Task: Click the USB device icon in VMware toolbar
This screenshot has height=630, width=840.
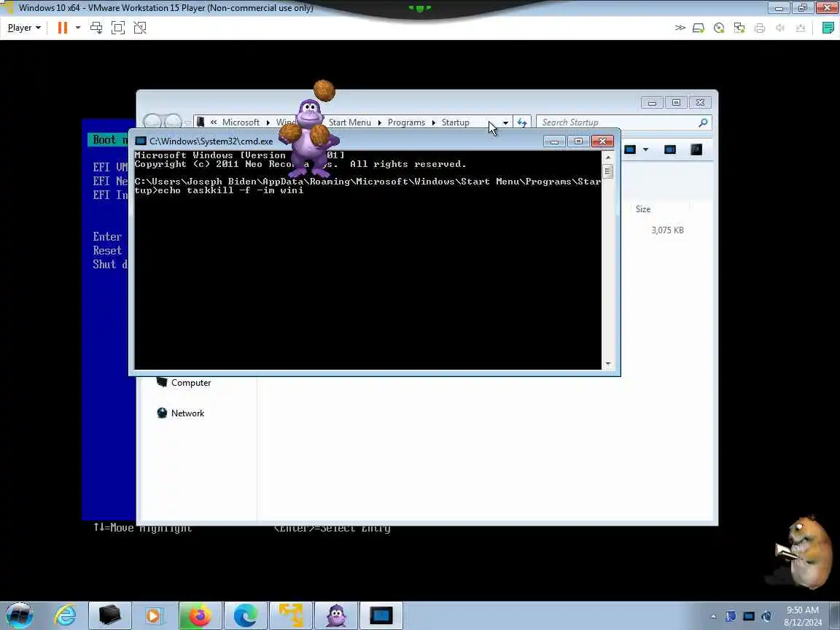Action: 801,28
